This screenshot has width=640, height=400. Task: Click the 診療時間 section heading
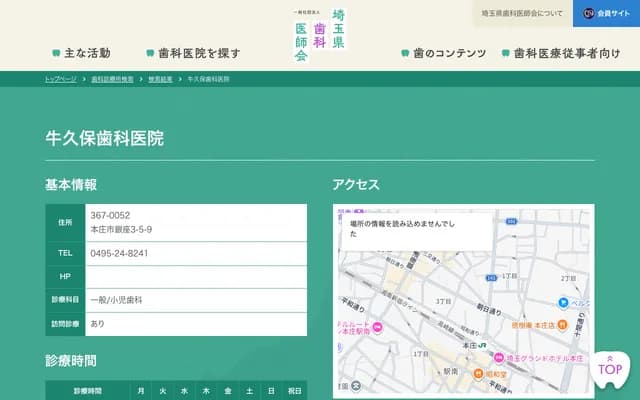point(71,361)
